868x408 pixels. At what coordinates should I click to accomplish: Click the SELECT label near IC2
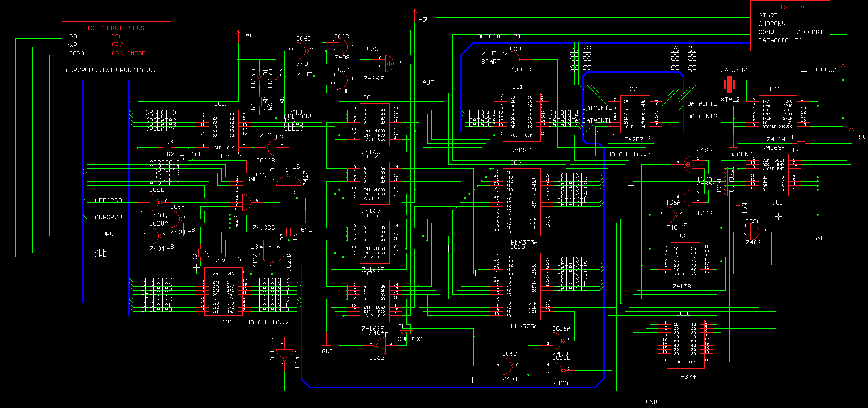(x=606, y=133)
